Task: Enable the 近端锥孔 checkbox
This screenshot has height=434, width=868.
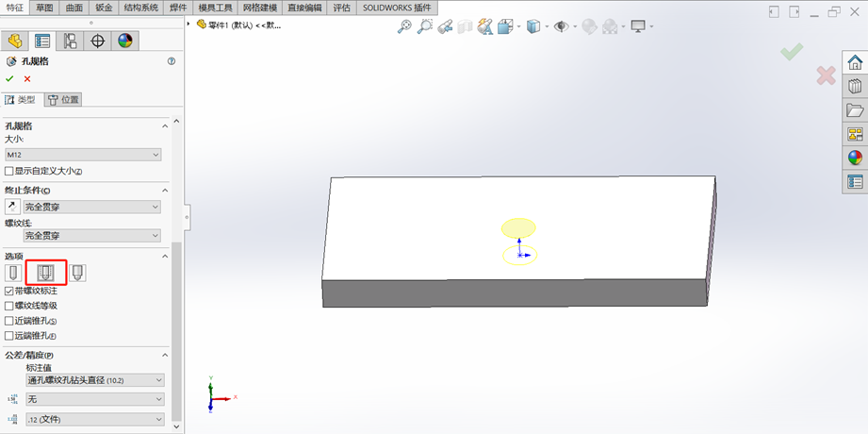Action: tap(9, 321)
